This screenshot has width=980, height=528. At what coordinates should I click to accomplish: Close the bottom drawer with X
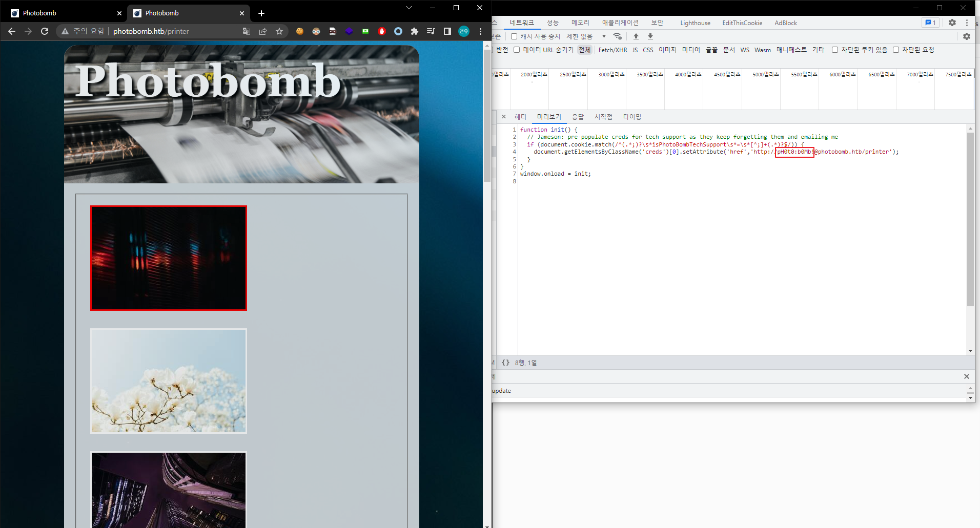[967, 376]
